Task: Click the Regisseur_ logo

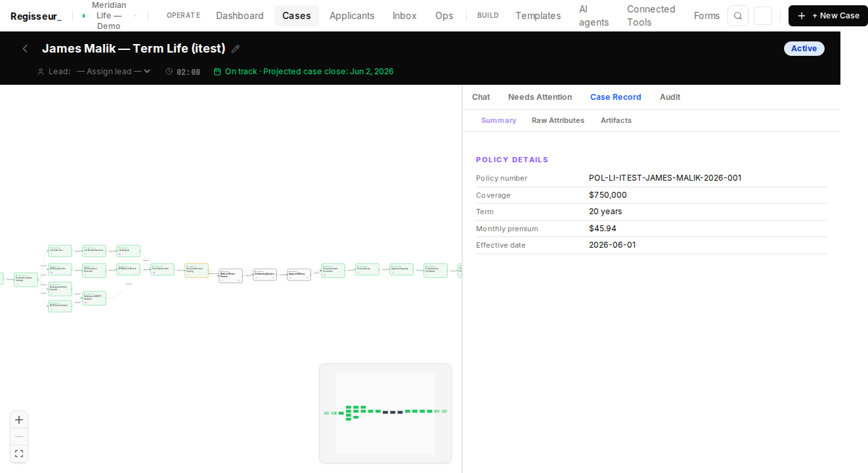Action: [x=36, y=16]
